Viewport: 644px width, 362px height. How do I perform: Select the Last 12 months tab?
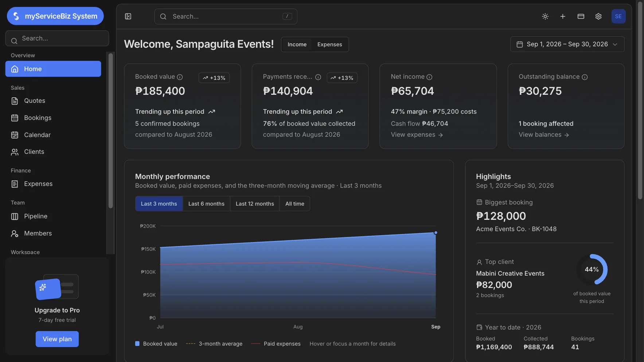[x=255, y=204]
